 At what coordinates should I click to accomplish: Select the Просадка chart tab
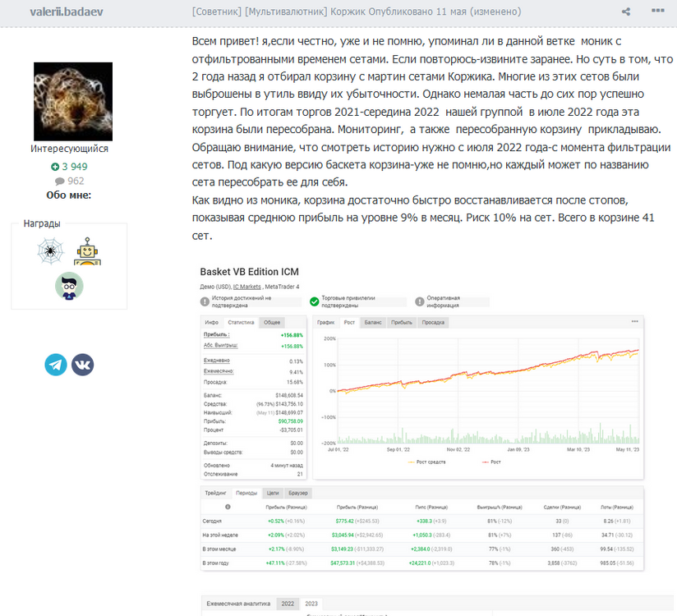[x=433, y=323]
